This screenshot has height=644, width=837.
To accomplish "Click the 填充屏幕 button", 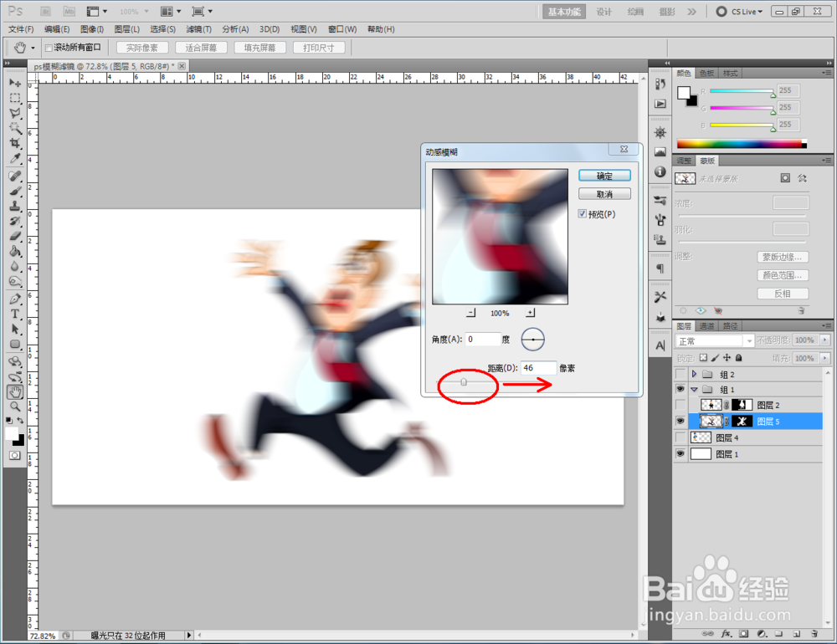I will click(260, 48).
